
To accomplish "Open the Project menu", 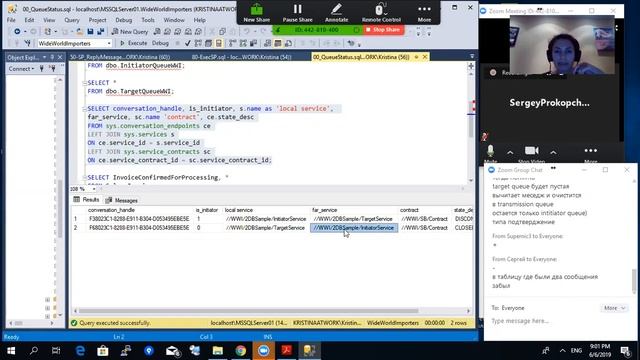I will pyautogui.click(x=98, y=20).
